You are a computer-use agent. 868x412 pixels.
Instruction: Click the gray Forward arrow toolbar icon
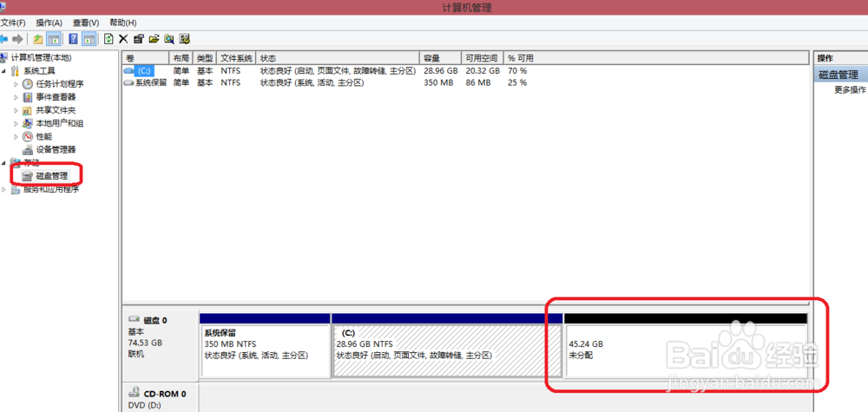pyautogui.click(x=17, y=39)
